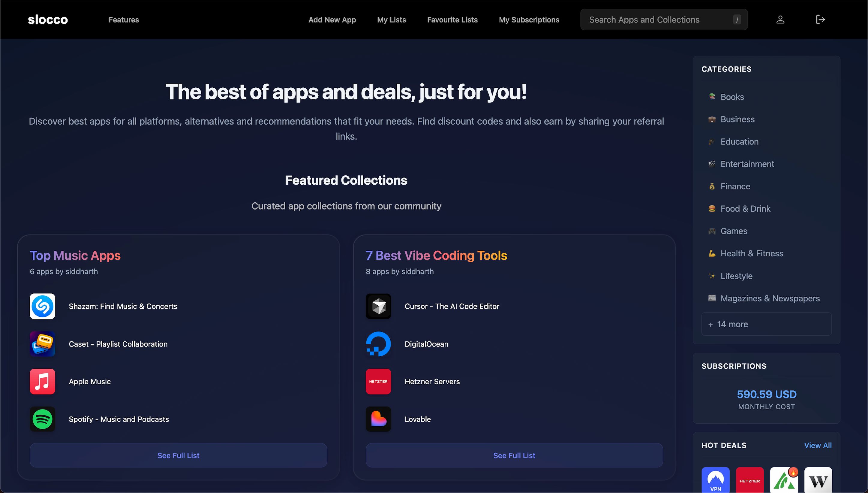Select the Apple Music icon
This screenshot has width=868, height=493.
click(42, 381)
